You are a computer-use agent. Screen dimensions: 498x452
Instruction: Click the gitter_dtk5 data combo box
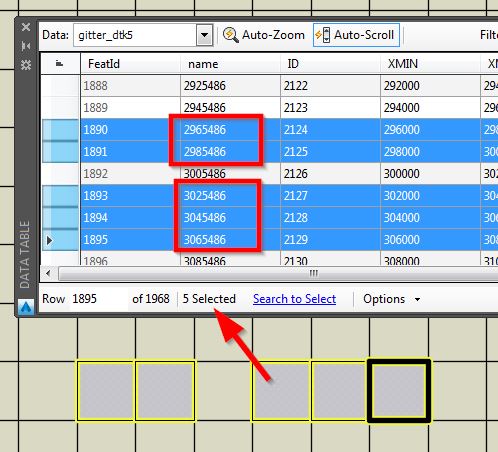(143, 35)
